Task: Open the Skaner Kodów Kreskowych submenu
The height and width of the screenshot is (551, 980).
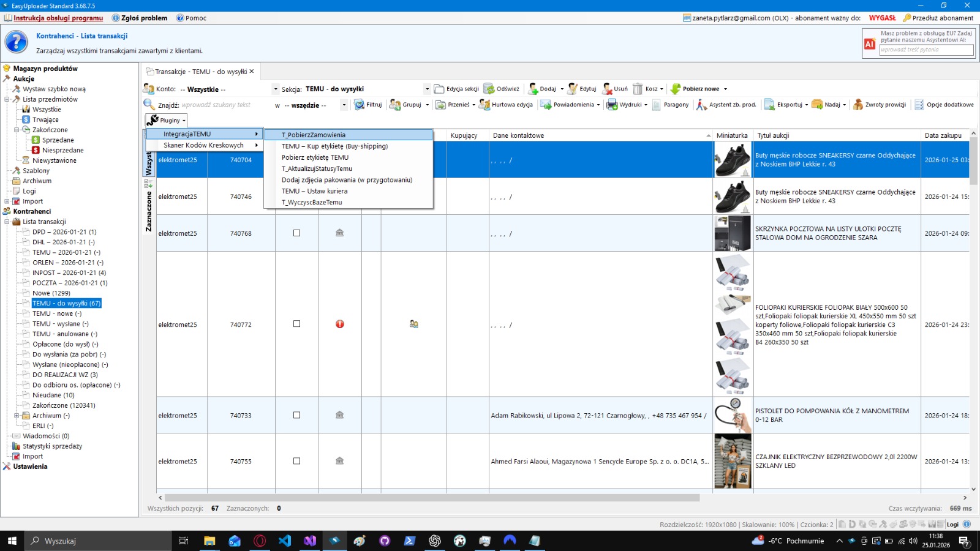Action: click(x=205, y=145)
